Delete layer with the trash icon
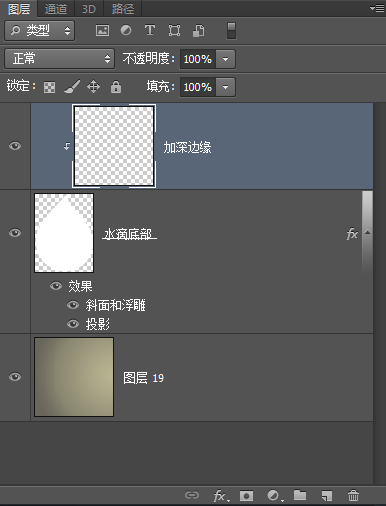This screenshot has width=386, height=506. (x=353, y=495)
